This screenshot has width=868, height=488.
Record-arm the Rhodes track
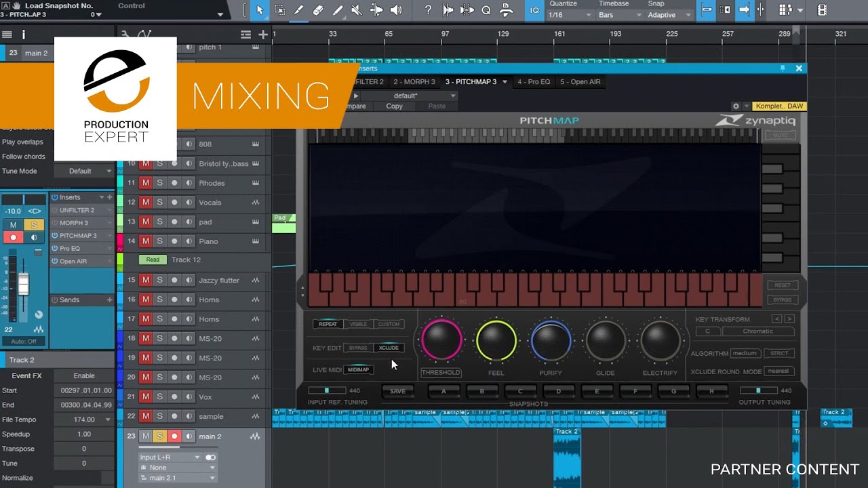coord(174,183)
